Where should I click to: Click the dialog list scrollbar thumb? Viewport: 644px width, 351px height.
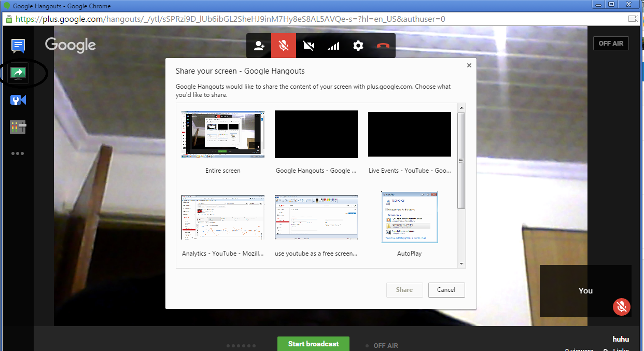click(461, 160)
